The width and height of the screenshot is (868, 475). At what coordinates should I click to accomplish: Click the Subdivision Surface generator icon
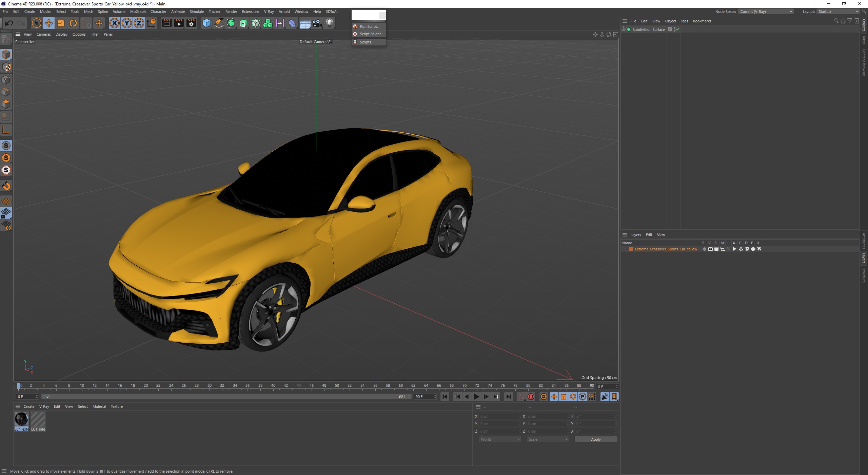point(231,23)
